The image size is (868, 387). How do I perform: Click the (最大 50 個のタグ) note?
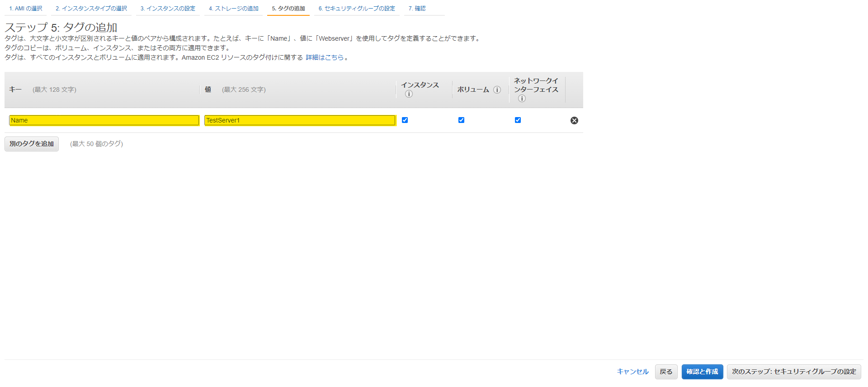(96, 144)
